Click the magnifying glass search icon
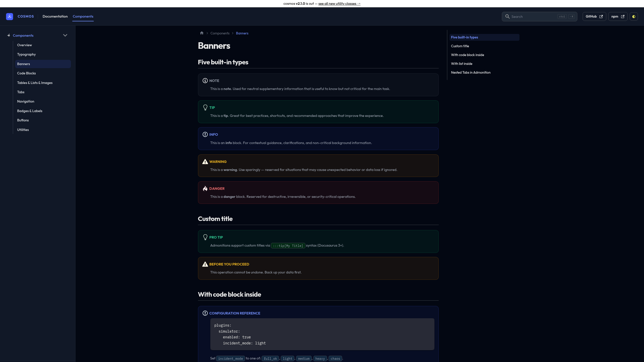Image resolution: width=644 pixels, height=362 pixels. (507, 17)
